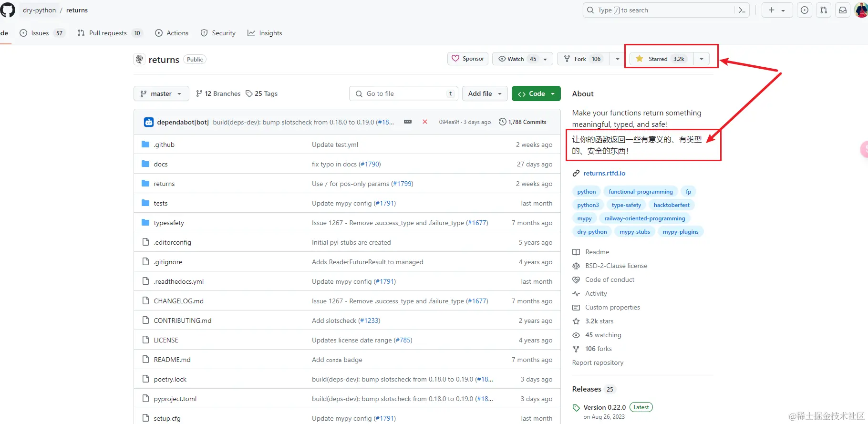Open the returns.rtfd.io link
Viewport: 868px width, 424px height.
click(x=604, y=173)
